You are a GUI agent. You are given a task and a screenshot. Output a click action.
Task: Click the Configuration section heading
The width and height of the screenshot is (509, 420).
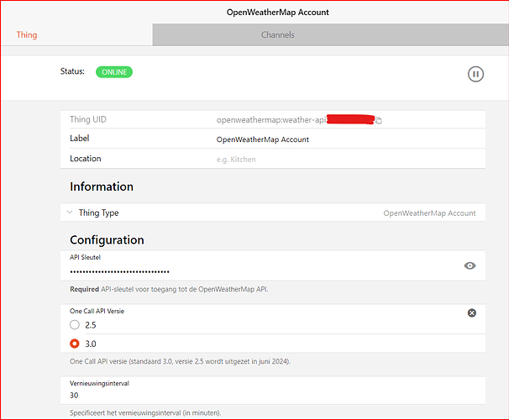tap(107, 239)
